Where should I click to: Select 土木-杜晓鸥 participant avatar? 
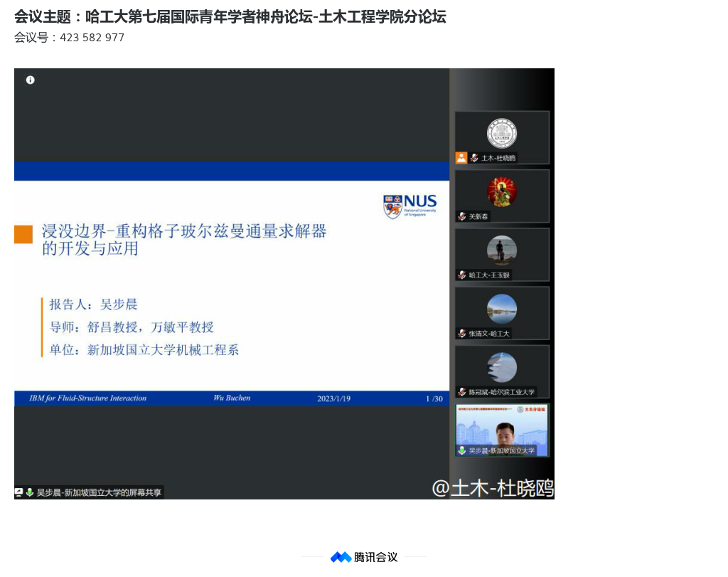coord(501,134)
